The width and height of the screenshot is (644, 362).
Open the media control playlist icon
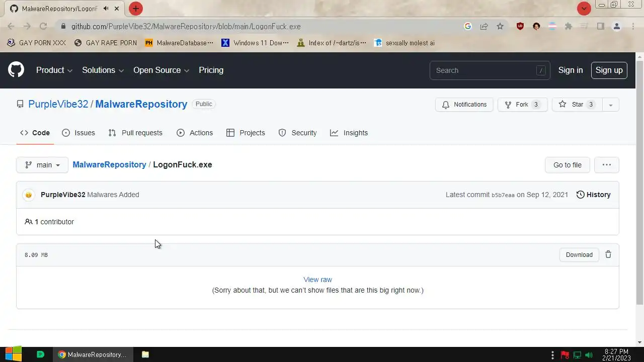pos(584,26)
